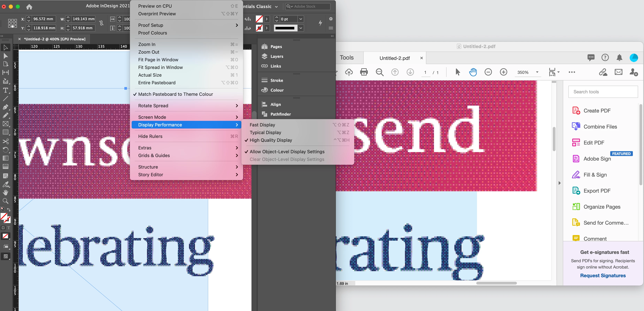
Task: Open the stroke weight dropdown
Action: coord(301,19)
